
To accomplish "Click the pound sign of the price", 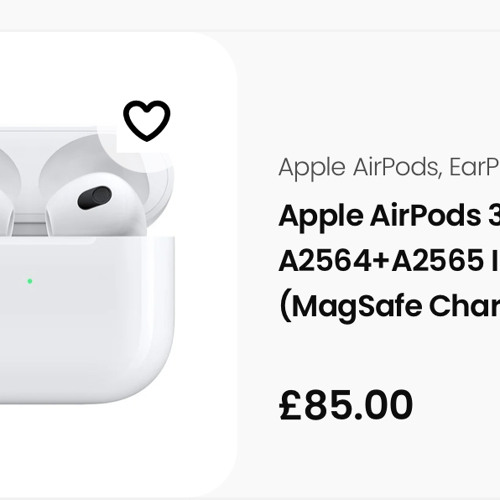I will (x=290, y=405).
